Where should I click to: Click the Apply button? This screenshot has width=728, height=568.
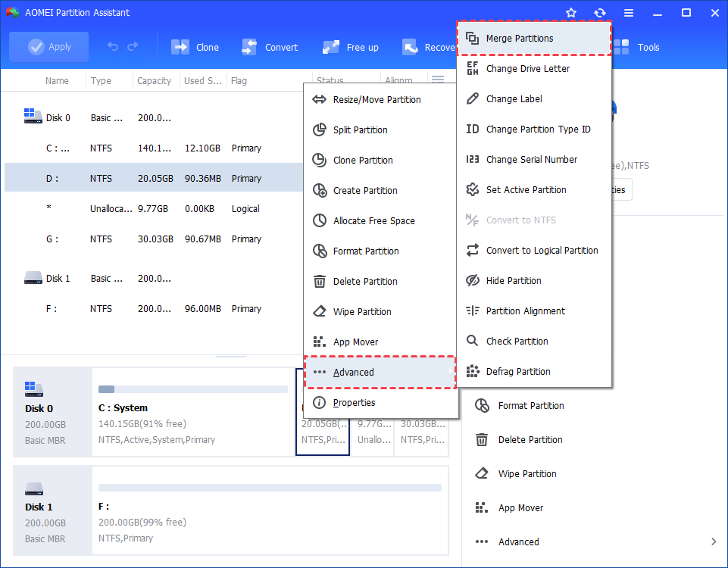[48, 47]
